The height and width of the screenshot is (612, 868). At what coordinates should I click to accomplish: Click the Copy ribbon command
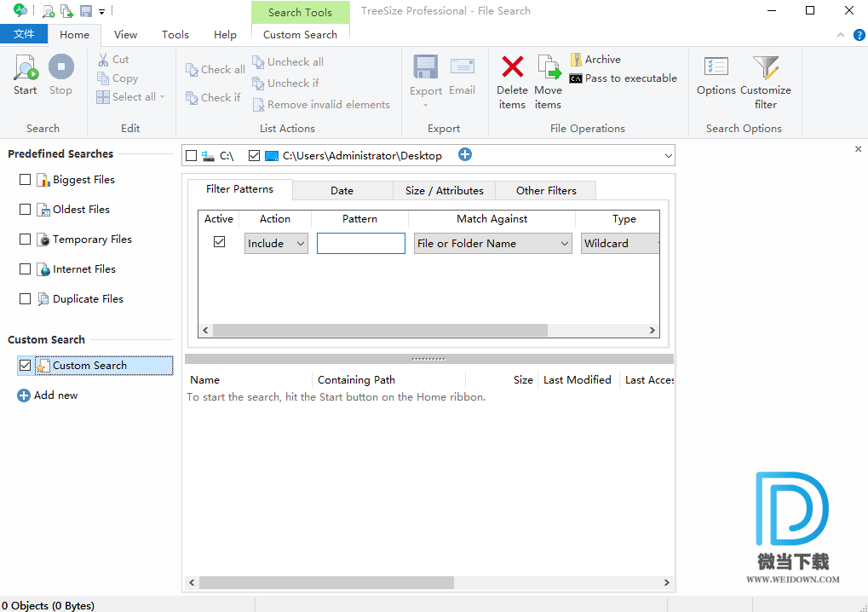pyautogui.click(x=118, y=78)
